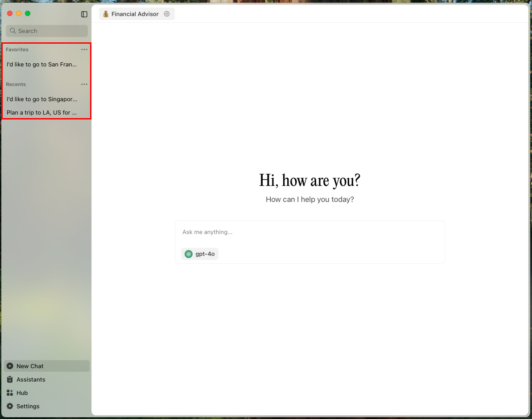The width and height of the screenshot is (532, 419).
Task: Collapse the Recents section header
Action: tap(16, 84)
